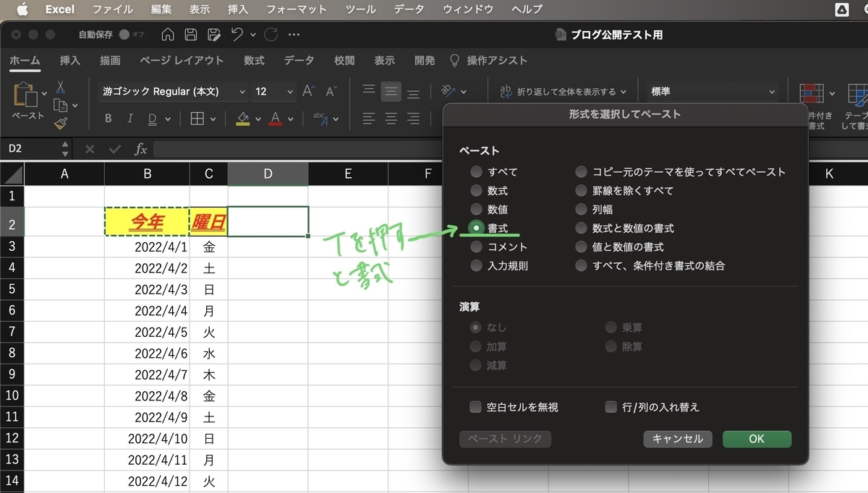Click the Redo circular arrow icon
Screen dimensions: 868x493
271,34
